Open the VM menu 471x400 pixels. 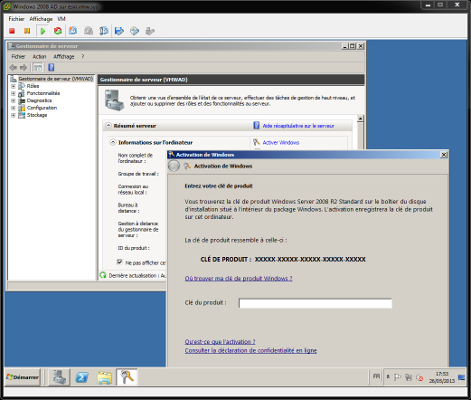click(61, 19)
